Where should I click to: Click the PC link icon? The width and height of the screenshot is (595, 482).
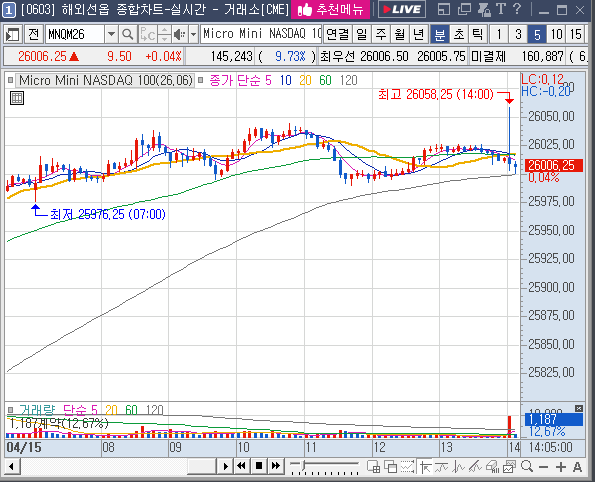tap(147, 35)
